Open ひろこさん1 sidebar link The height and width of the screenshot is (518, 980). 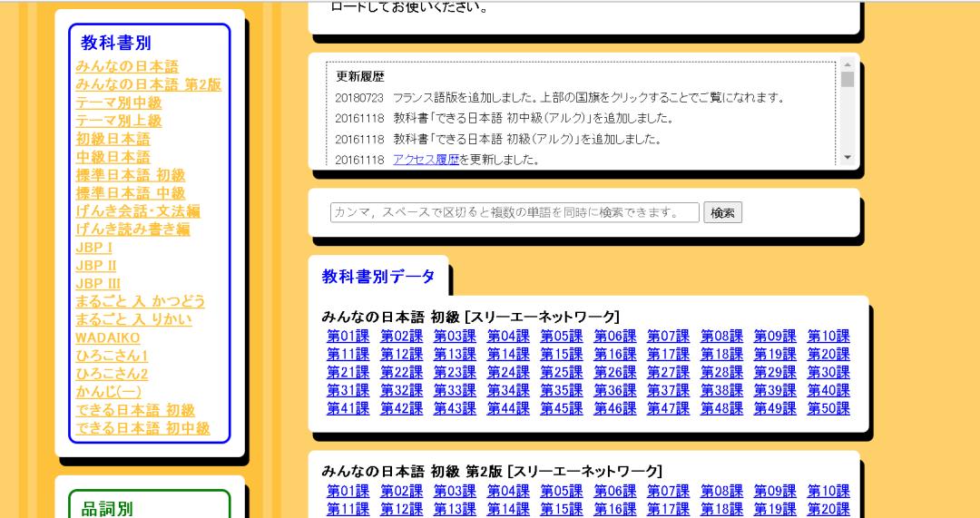112,357
